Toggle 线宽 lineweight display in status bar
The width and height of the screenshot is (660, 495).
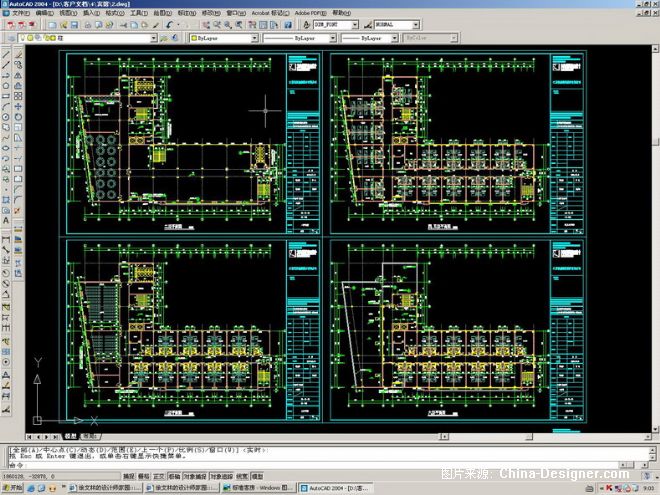[242, 476]
